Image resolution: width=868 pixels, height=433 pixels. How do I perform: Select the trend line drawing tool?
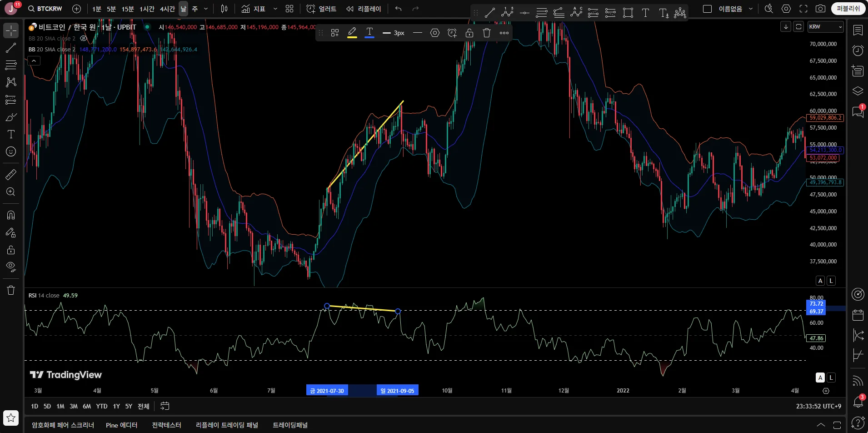[x=11, y=48]
